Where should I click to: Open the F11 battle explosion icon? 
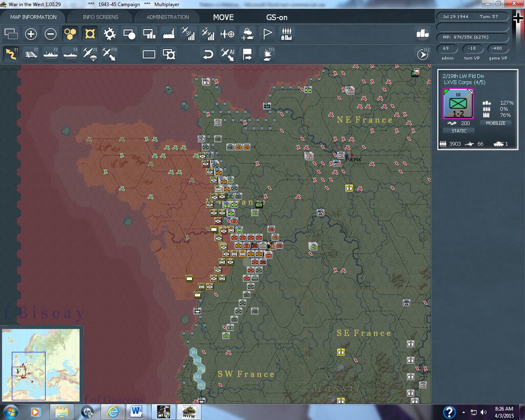267,54
